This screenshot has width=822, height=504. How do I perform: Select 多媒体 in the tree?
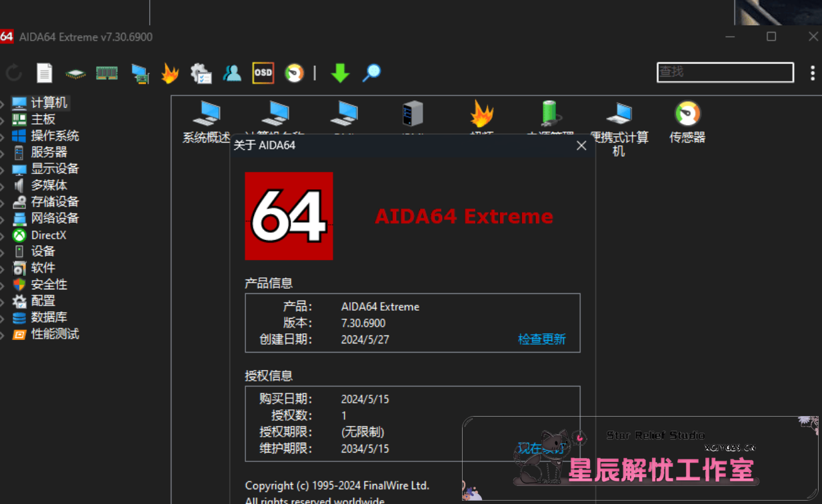pos(49,185)
